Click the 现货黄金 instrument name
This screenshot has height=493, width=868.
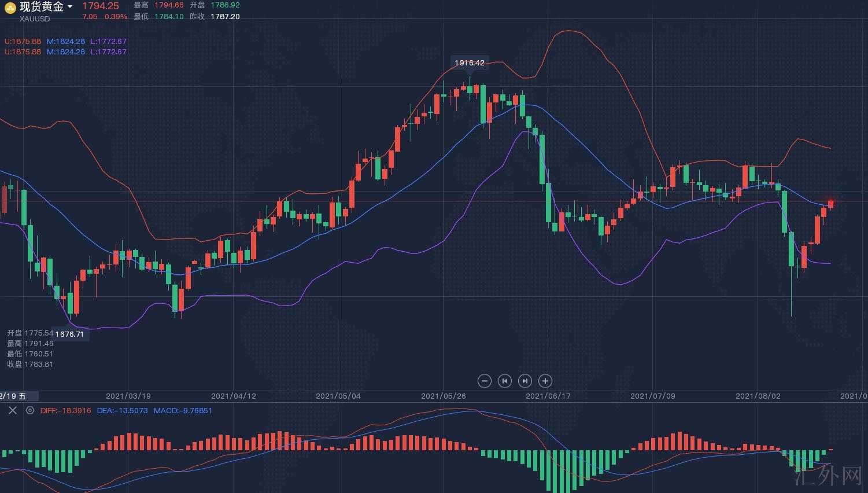42,7
